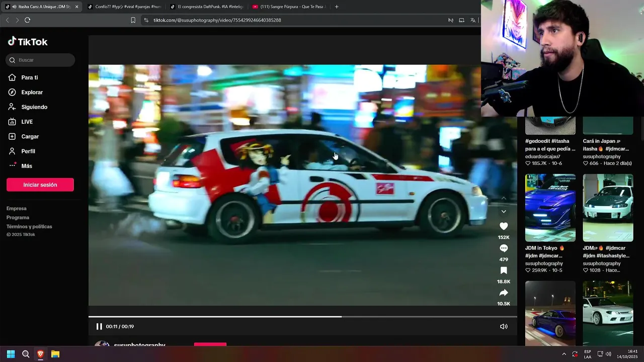644x362 pixels.
Task: Switch to Sangre Púrpura YouTube tab
Action: pos(289,7)
